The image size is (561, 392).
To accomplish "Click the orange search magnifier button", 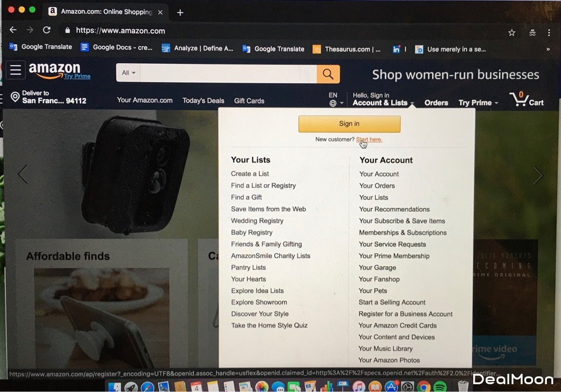I will (x=328, y=74).
